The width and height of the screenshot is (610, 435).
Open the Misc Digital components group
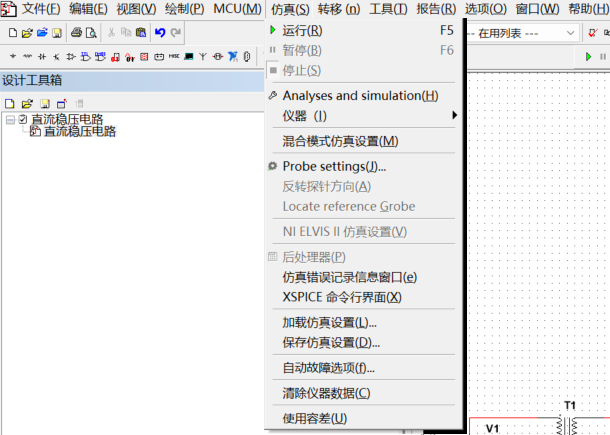[x=115, y=57]
